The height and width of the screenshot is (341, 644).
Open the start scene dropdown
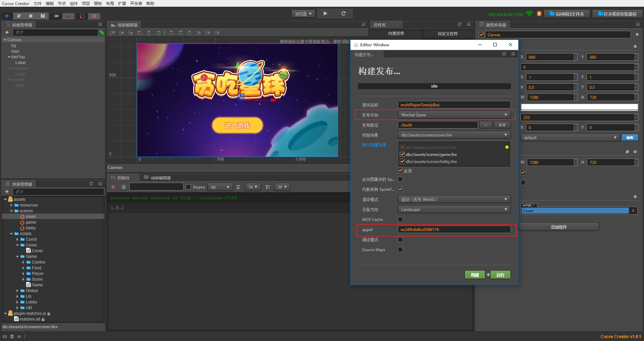[x=454, y=135]
